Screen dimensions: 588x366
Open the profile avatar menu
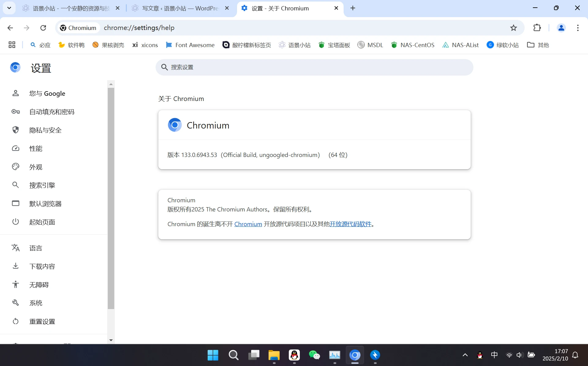[561, 28]
